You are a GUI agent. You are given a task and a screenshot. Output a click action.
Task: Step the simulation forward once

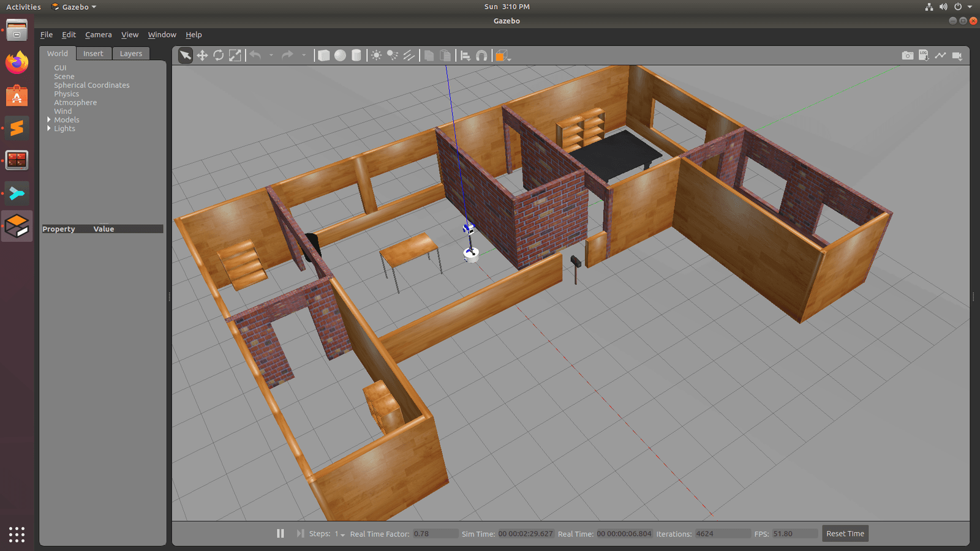click(300, 533)
